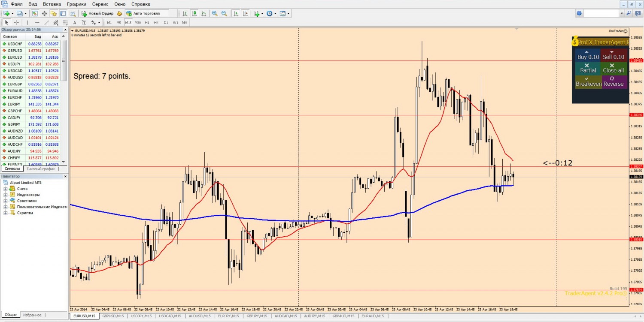Screen dimensions: 644x322
Task: Switch timeframe to M5
Action: 119,22
